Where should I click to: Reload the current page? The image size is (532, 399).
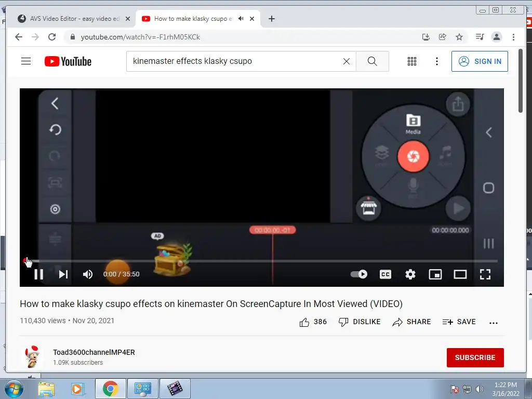coord(52,37)
